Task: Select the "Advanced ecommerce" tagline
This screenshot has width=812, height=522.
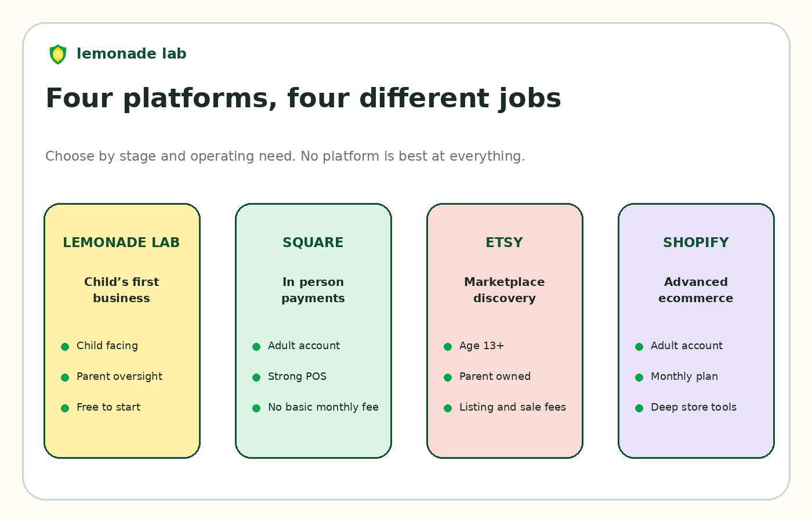Action: [x=696, y=290]
